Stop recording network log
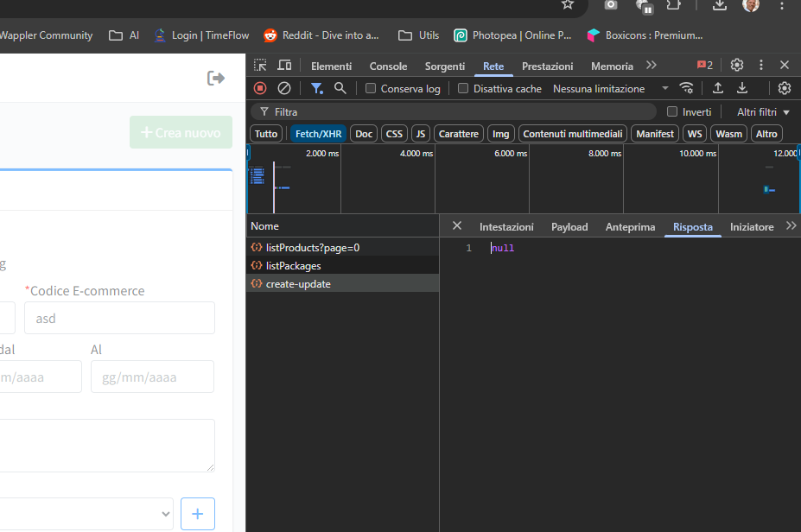Viewport: 801px width, 532px height. click(x=260, y=88)
